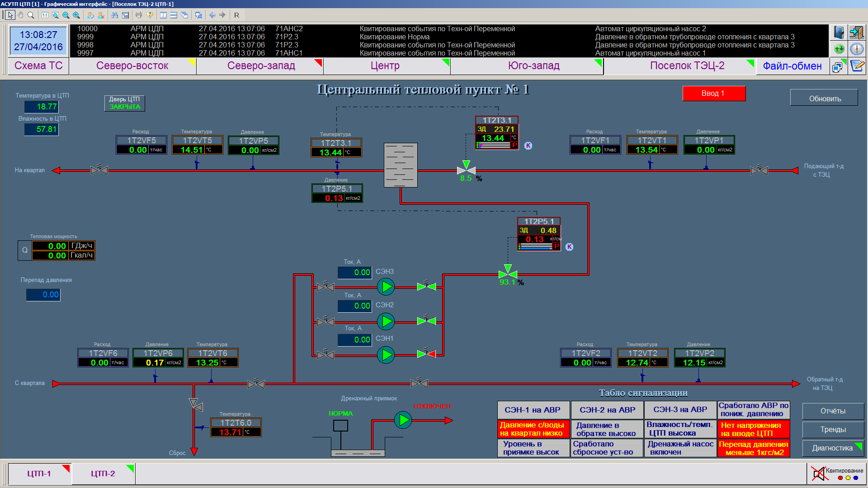Click the 1T2T3.1 regulator setpoint panel

497,133
